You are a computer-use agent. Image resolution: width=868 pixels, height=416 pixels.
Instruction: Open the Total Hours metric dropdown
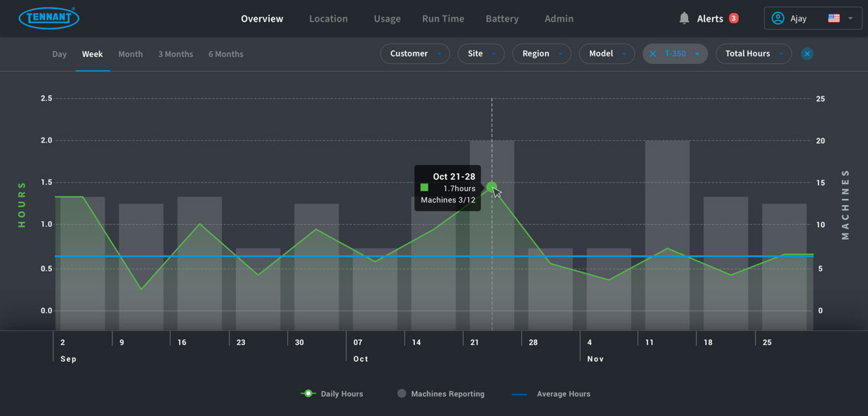pyautogui.click(x=754, y=54)
